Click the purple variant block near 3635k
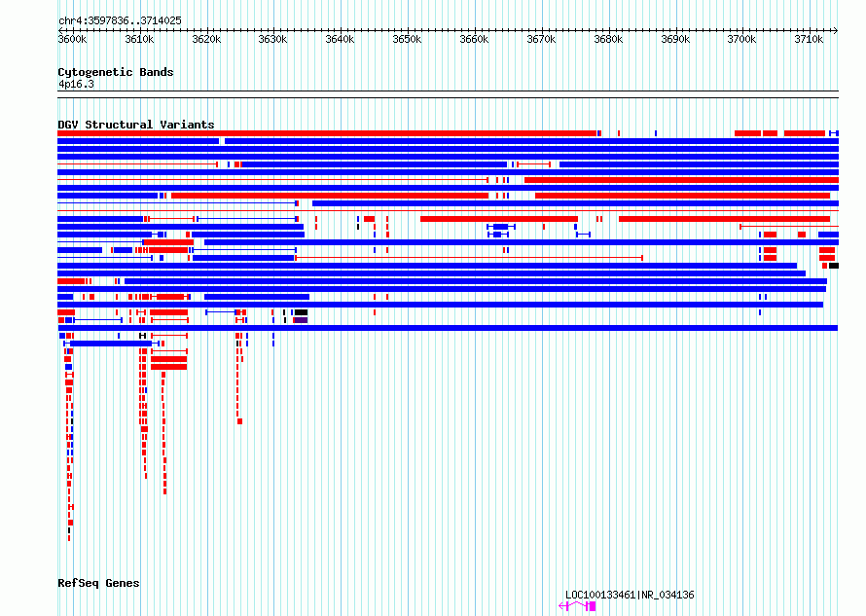The image size is (866, 616). click(x=301, y=320)
